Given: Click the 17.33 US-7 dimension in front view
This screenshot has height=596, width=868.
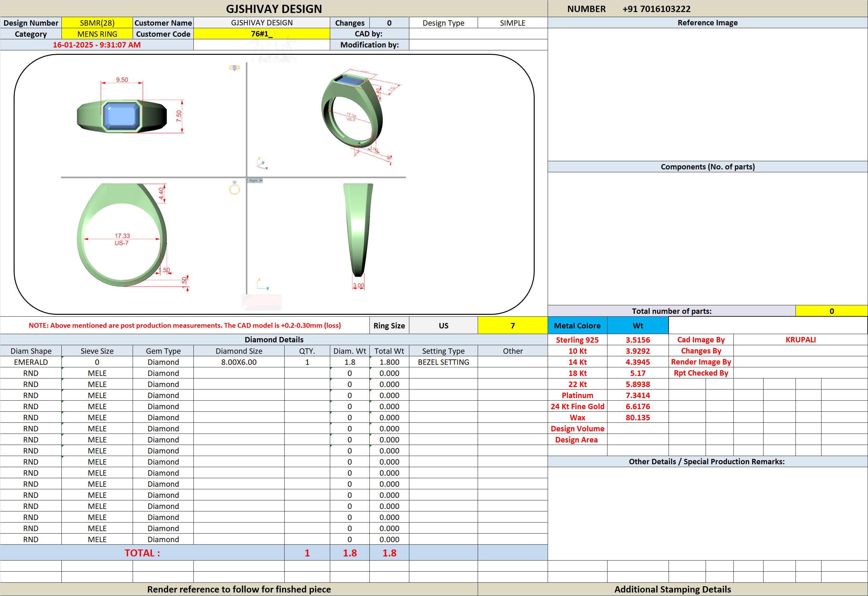Looking at the screenshot, I should [122, 239].
